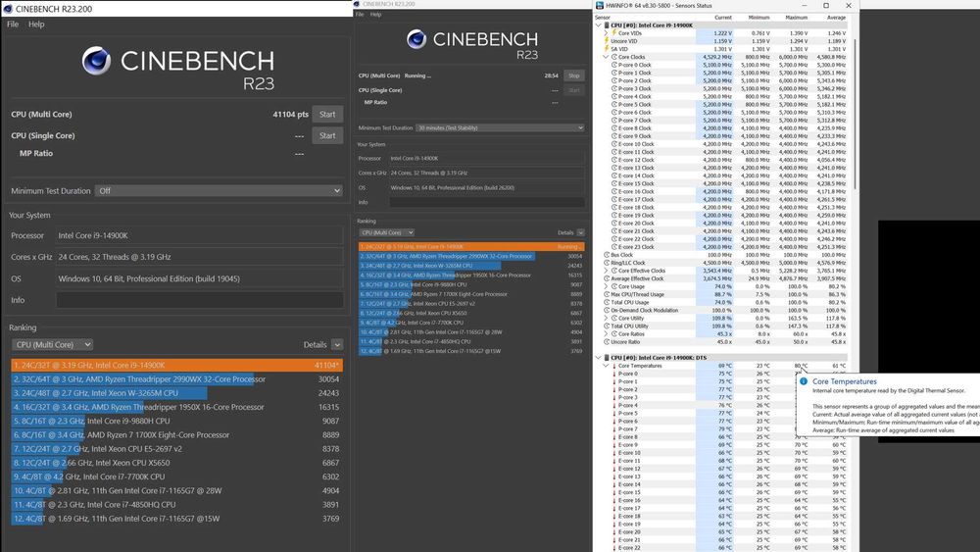This screenshot has width=980, height=552.
Task: Open the 30 minutes Test Stability duration dropdown
Action: point(500,127)
